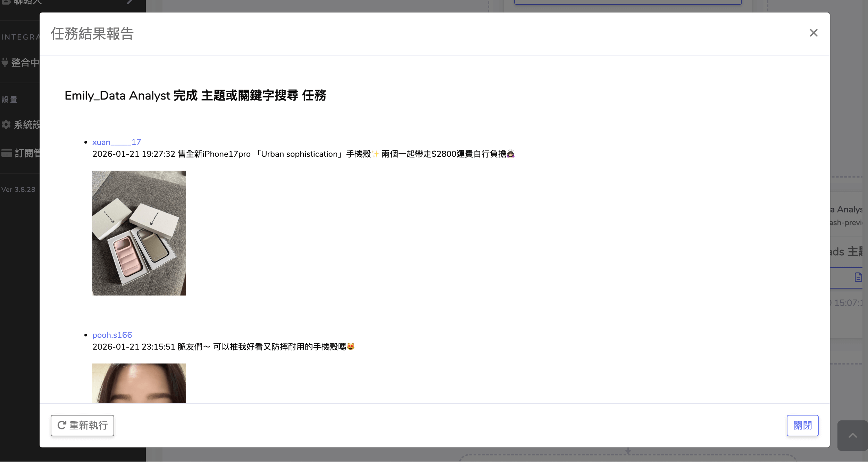Open the face photo thumbnail
868x462 pixels.
(x=139, y=383)
